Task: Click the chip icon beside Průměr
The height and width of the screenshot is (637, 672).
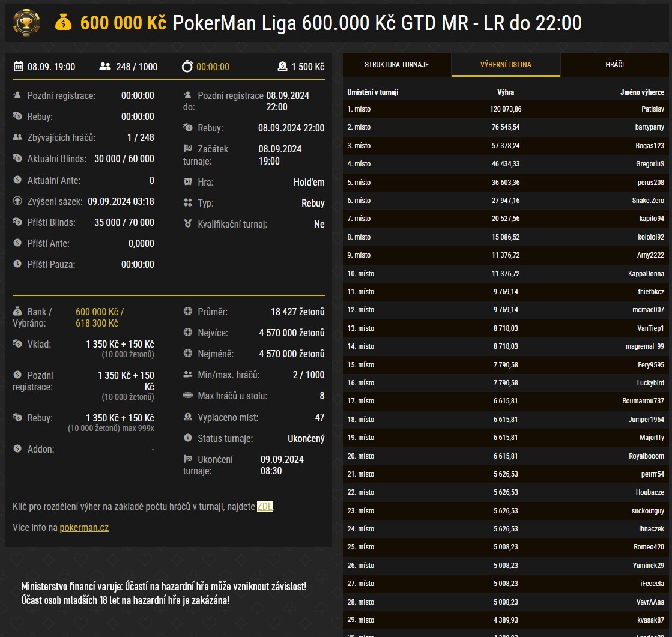Action: [x=188, y=311]
